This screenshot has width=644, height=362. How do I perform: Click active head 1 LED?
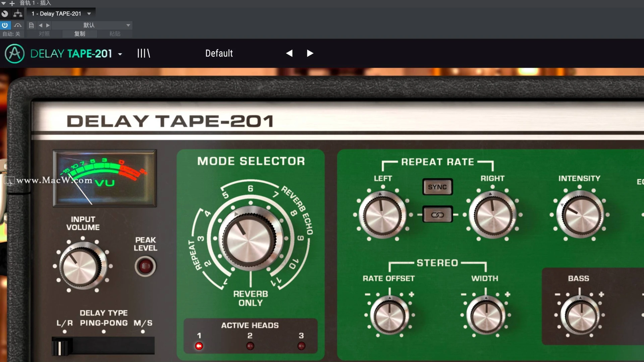(x=199, y=346)
